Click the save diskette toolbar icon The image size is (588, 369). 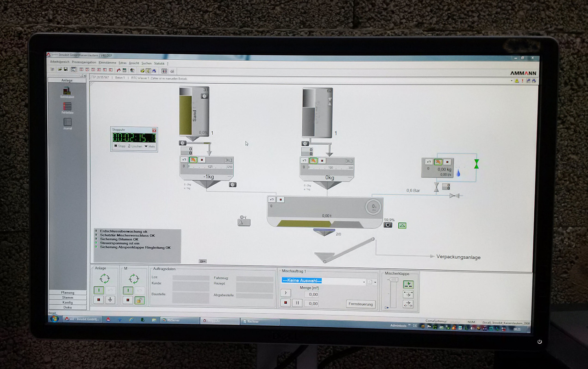(66, 69)
